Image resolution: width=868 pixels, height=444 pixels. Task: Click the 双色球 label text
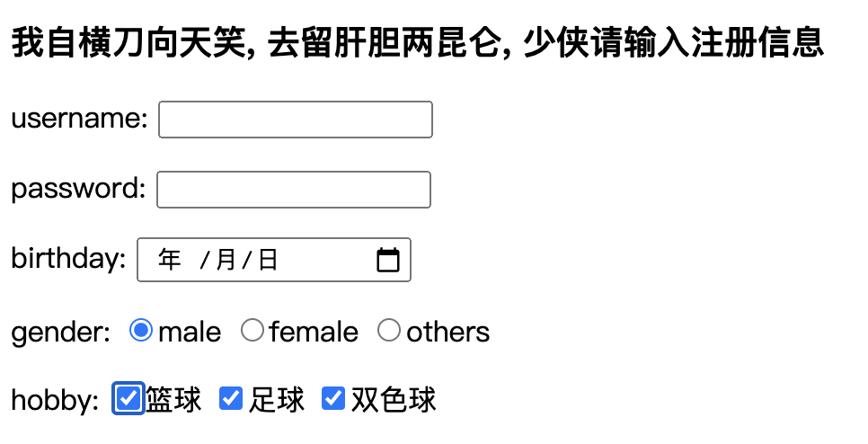[x=393, y=400]
